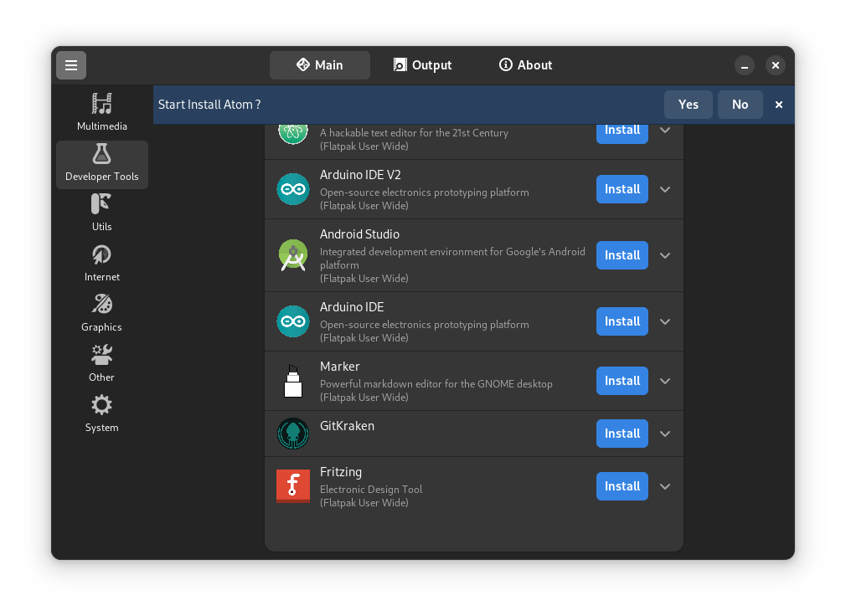Click the Arduino IDE V2 icon
Screen dimensions: 846x616
293,189
